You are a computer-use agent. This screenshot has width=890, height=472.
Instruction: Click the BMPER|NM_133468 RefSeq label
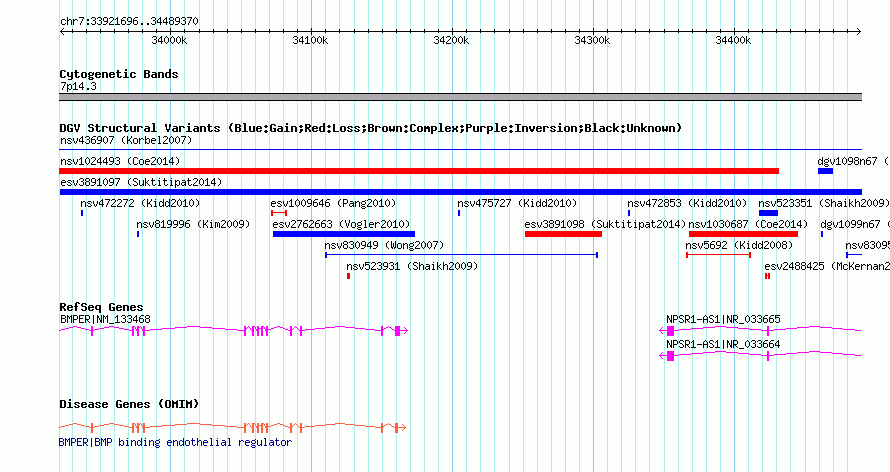coord(106,319)
